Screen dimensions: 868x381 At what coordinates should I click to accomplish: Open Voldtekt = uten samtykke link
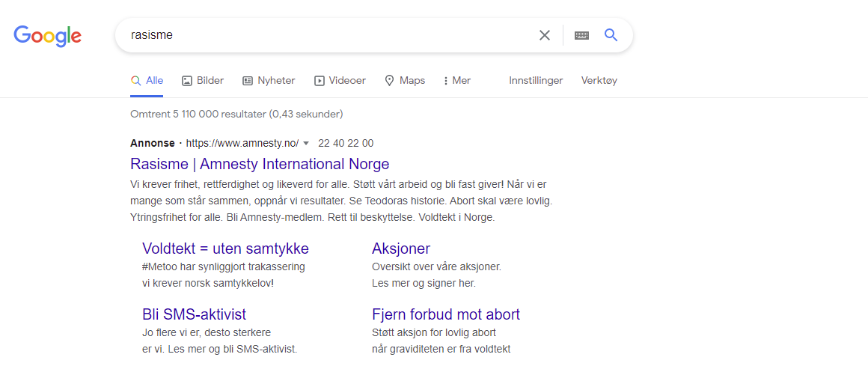click(225, 249)
